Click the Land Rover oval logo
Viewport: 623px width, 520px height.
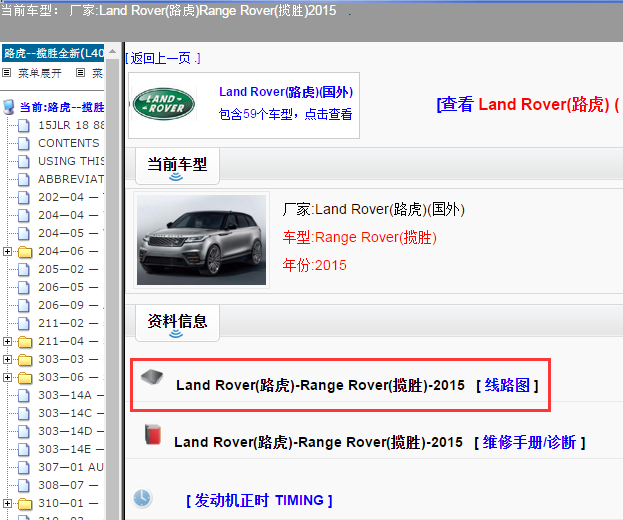[x=164, y=104]
